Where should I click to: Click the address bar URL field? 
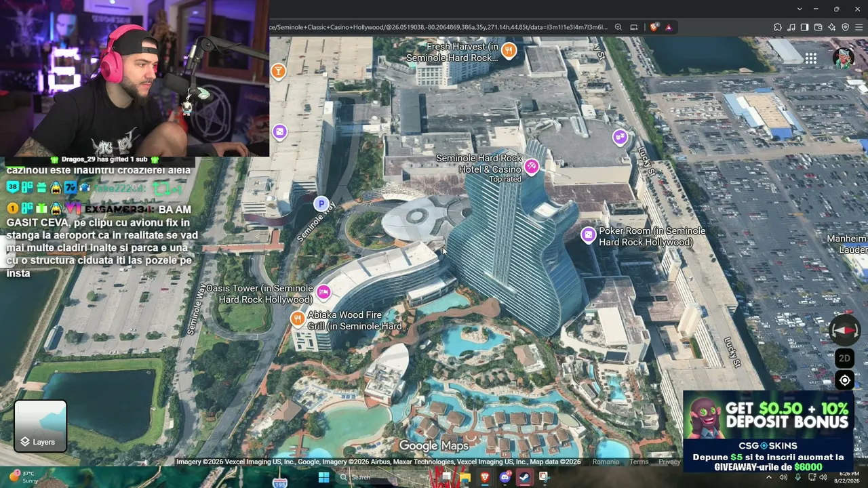tap(439, 27)
